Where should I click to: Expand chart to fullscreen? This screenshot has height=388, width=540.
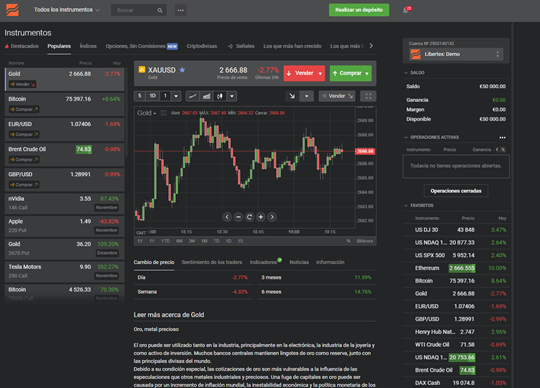368,96
